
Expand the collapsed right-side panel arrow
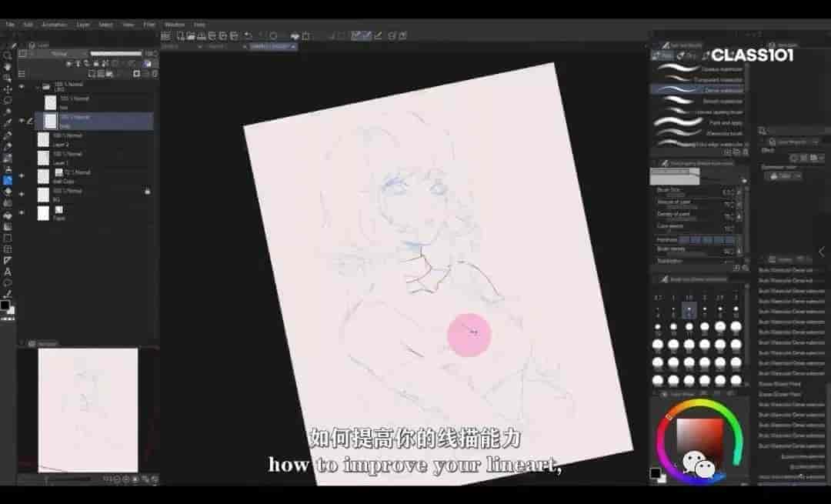(x=822, y=252)
